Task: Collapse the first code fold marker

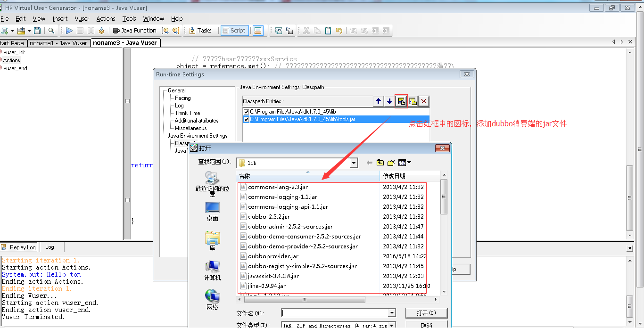Action: tap(127, 101)
